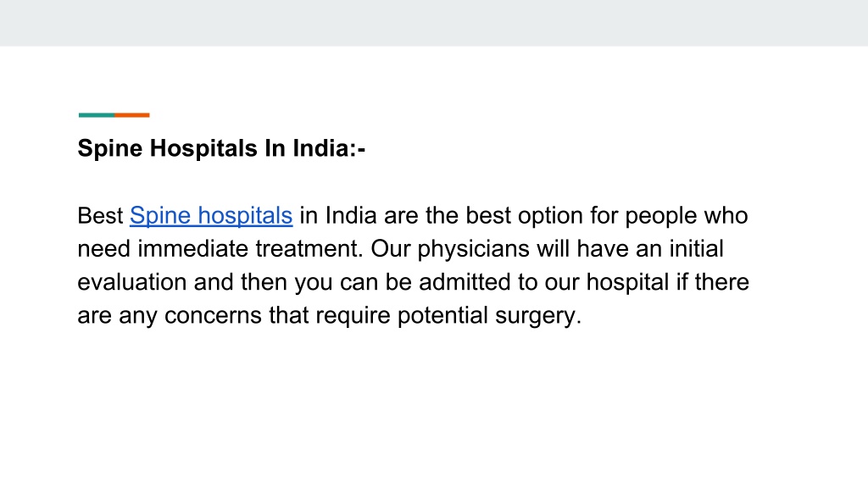Click the word "physicians" in the paragraph

pos(473,249)
